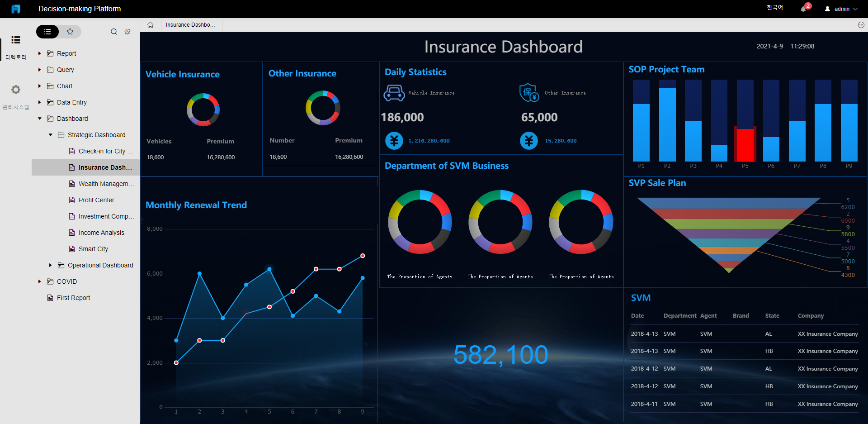The image size is (868, 424).
Task: Expand the Report folder arrow
Action: [40, 53]
